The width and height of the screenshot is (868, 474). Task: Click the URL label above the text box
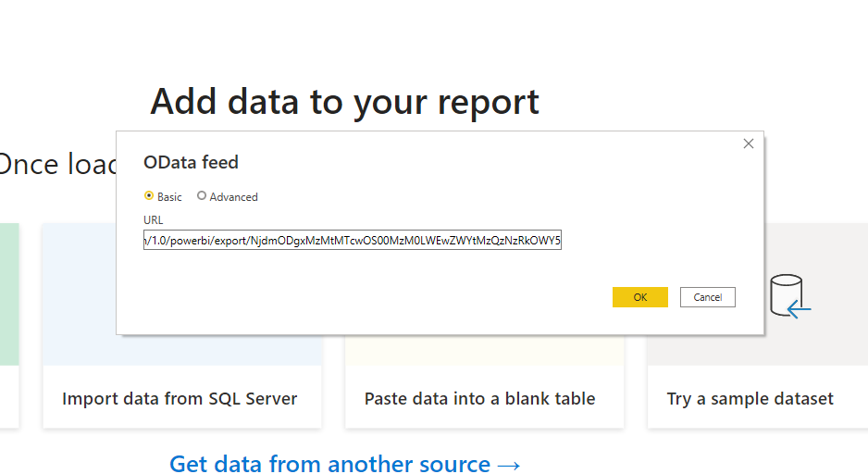coord(153,220)
